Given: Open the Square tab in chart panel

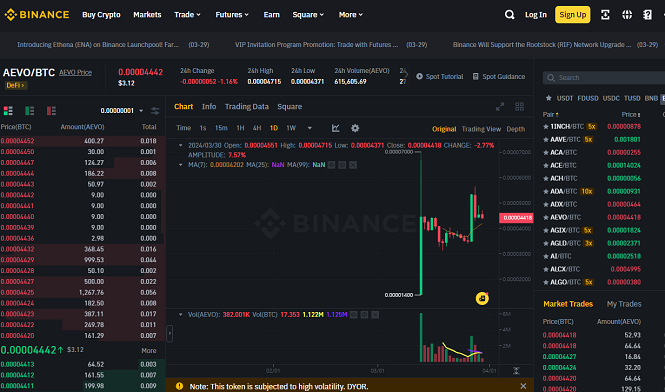Looking at the screenshot, I should tap(289, 106).
